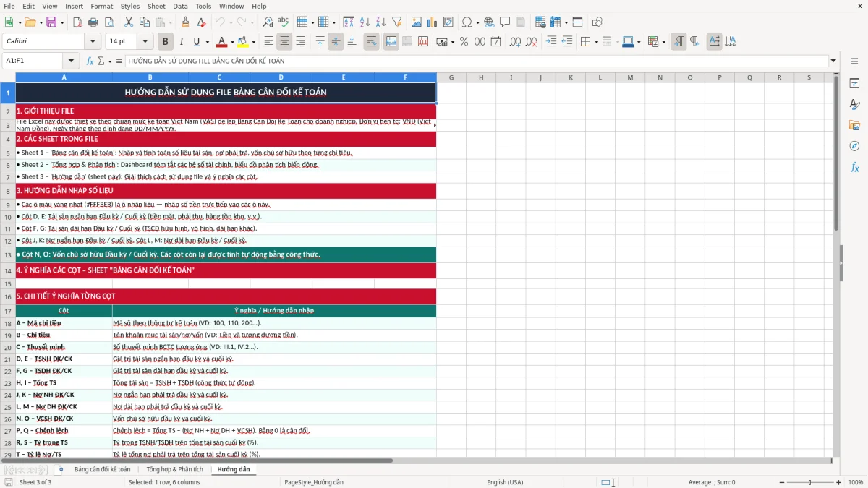Adjust the zoom slider in status bar
Screen dimensions: 868x488
809,482
